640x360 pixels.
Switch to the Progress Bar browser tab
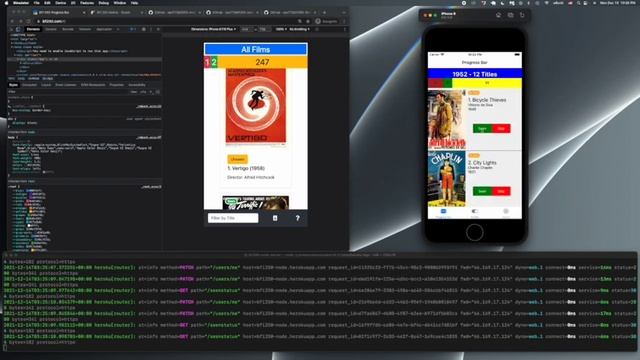point(57,13)
